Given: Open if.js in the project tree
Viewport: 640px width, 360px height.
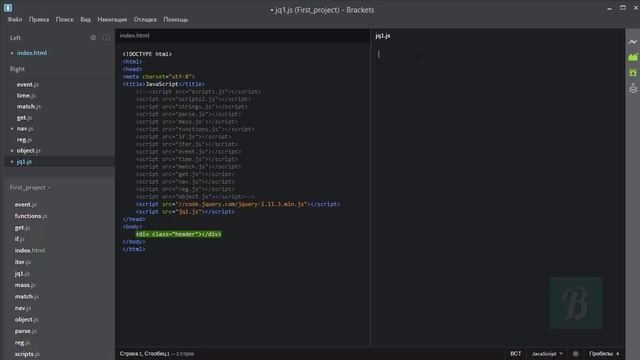Looking at the screenshot, I should (x=20, y=239).
